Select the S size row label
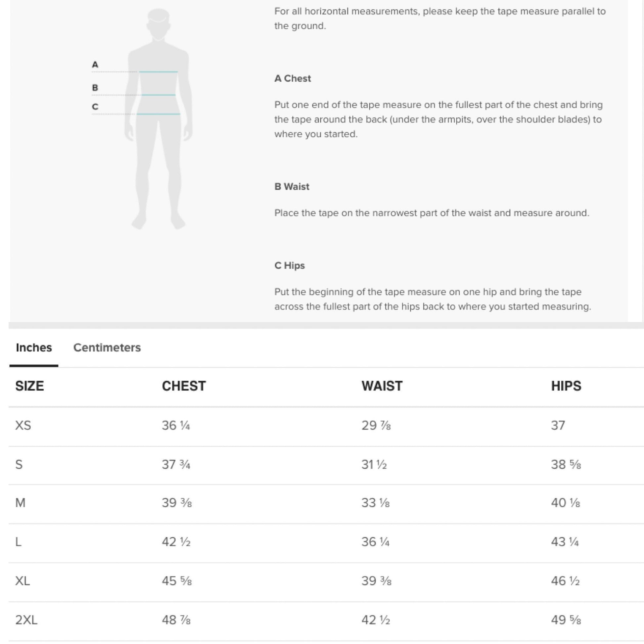 point(19,464)
